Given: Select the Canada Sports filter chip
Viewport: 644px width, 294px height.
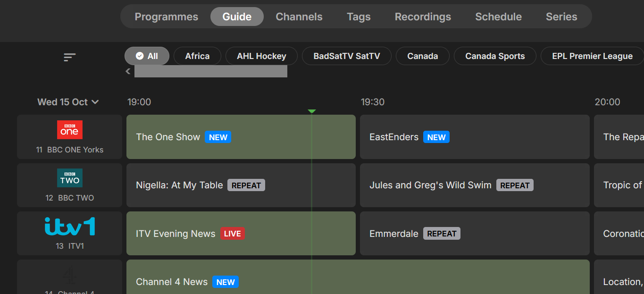Looking at the screenshot, I should 495,56.
